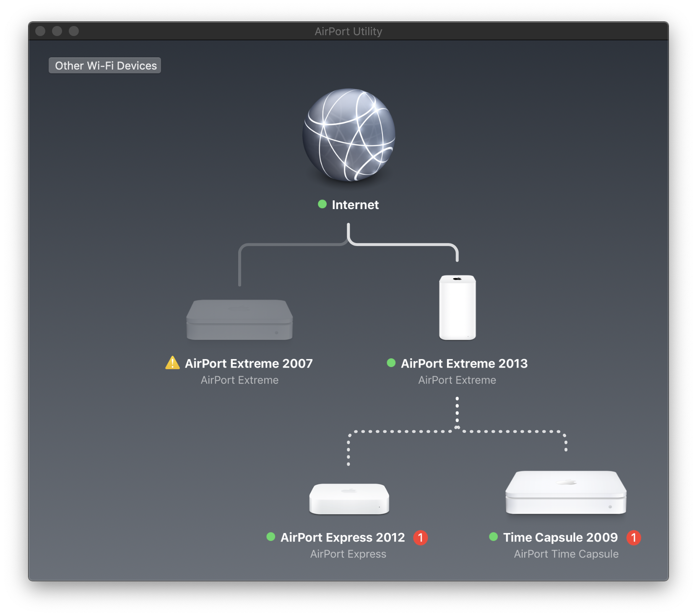Open the Other Wi-Fi Devices button

coord(105,65)
